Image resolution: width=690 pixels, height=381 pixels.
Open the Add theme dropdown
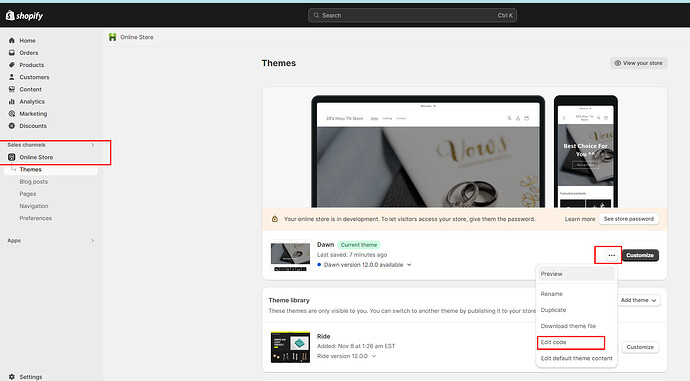tap(639, 300)
